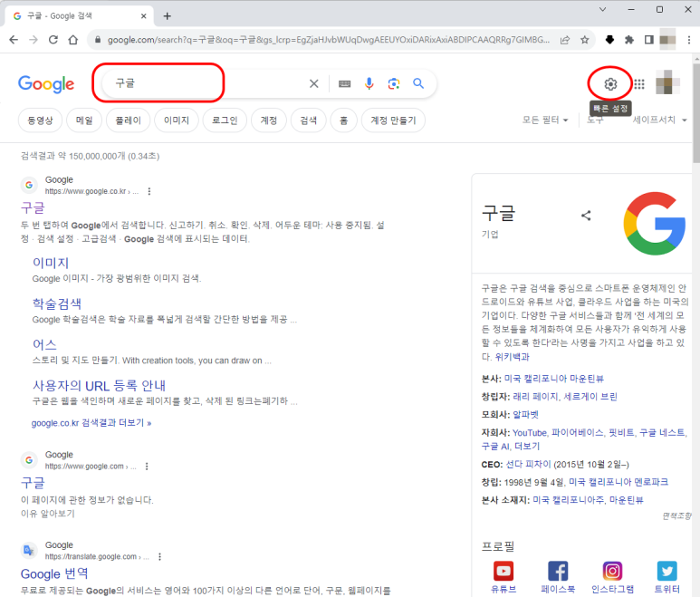Open the 학술검색 sitelink
Viewport: 700px width, 597px height.
[57, 303]
